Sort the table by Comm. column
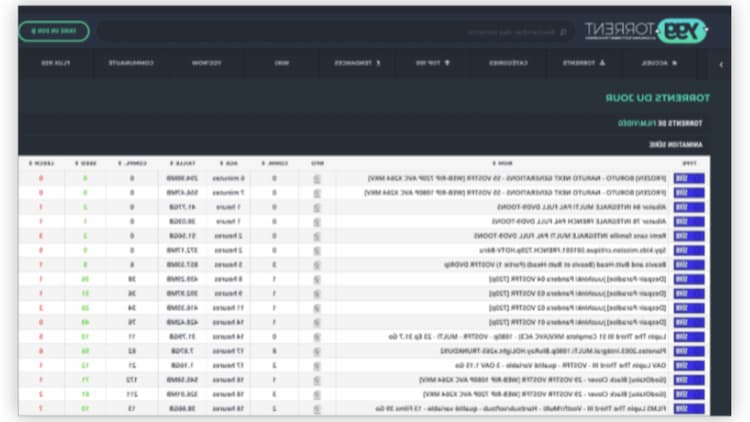Screen dimensions: 750x422 tap(275, 163)
